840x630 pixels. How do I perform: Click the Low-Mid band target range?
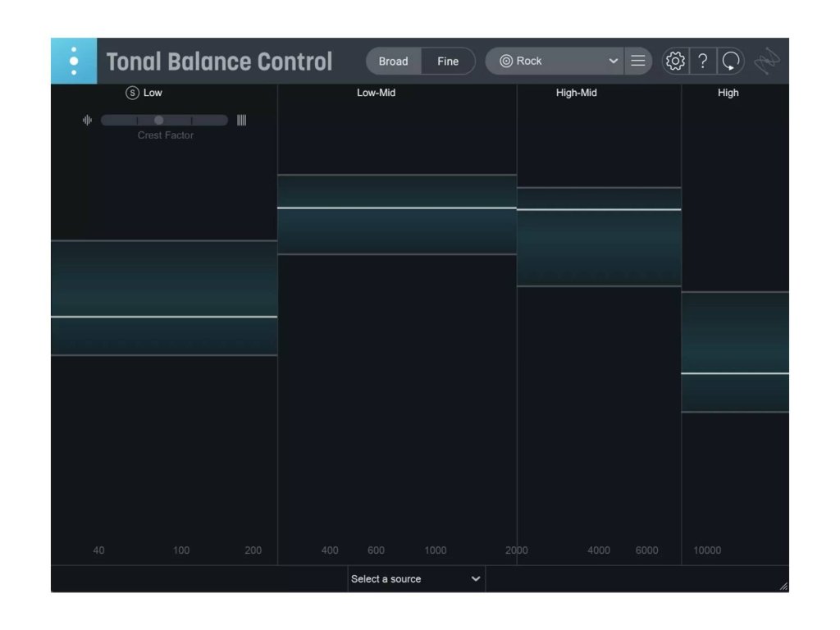point(397,214)
